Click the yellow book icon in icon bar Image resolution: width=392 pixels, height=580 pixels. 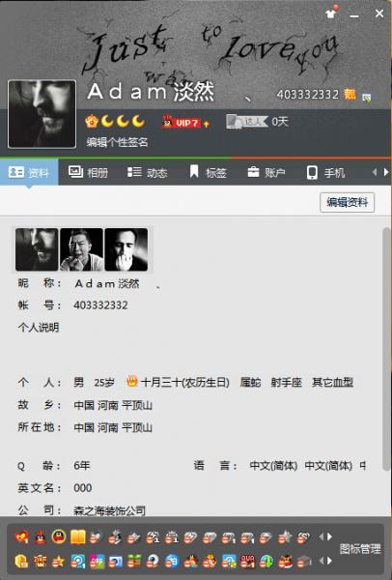point(77,536)
